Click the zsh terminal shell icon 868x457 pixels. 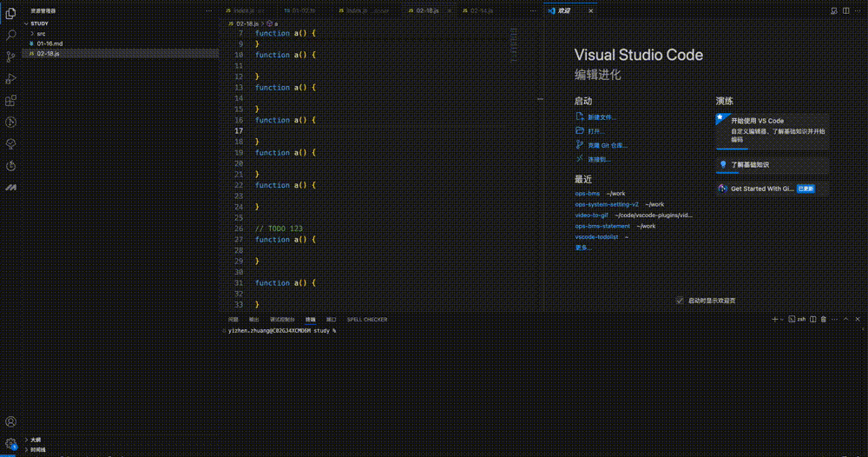tap(792, 320)
